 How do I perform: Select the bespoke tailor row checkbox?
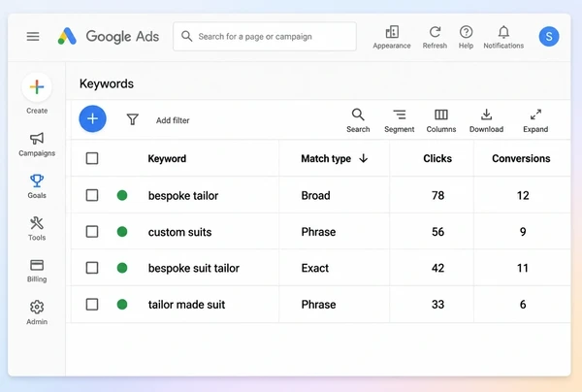click(92, 195)
